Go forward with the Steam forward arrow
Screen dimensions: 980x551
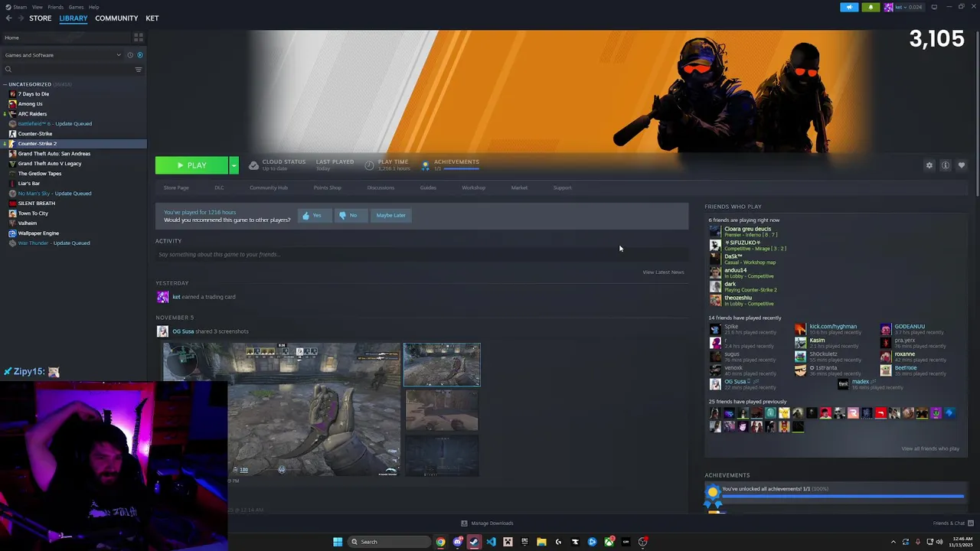(20, 18)
